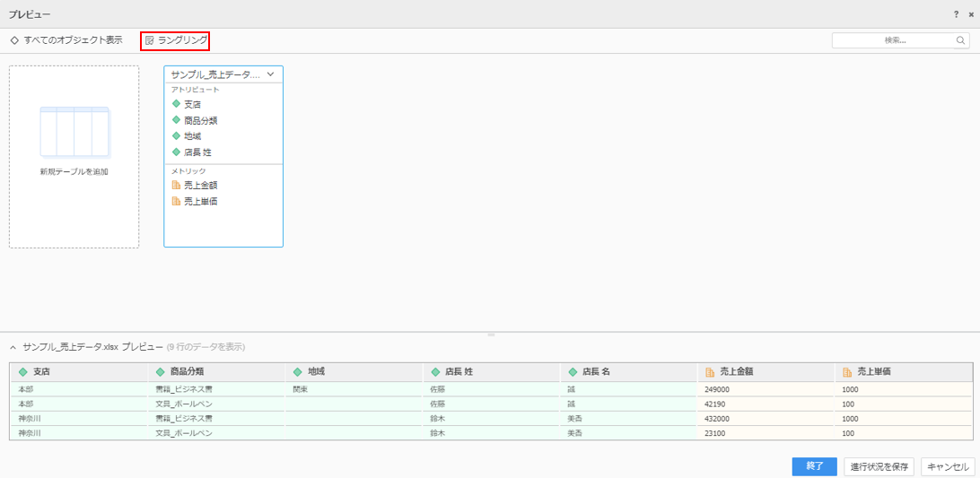This screenshot has height=478, width=980.
Task: Click the first 書籍_ビジネス書 cell in 本部 row
Action: coord(217,389)
